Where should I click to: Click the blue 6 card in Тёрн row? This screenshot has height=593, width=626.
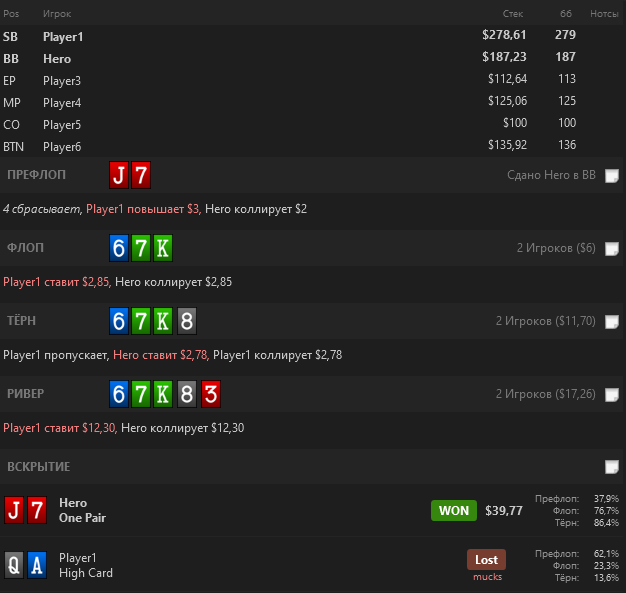[x=119, y=321]
